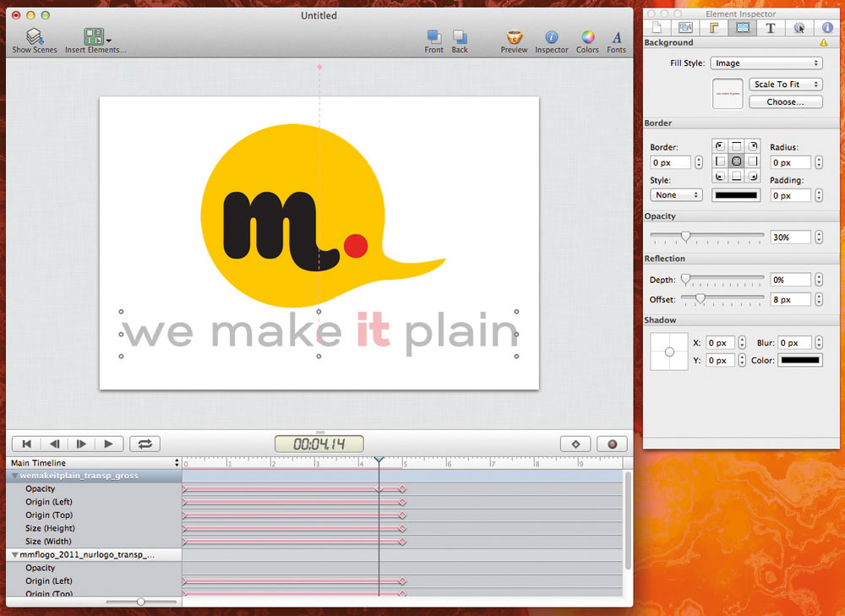
Task: Open the Colors panel from toolbar
Action: point(587,36)
